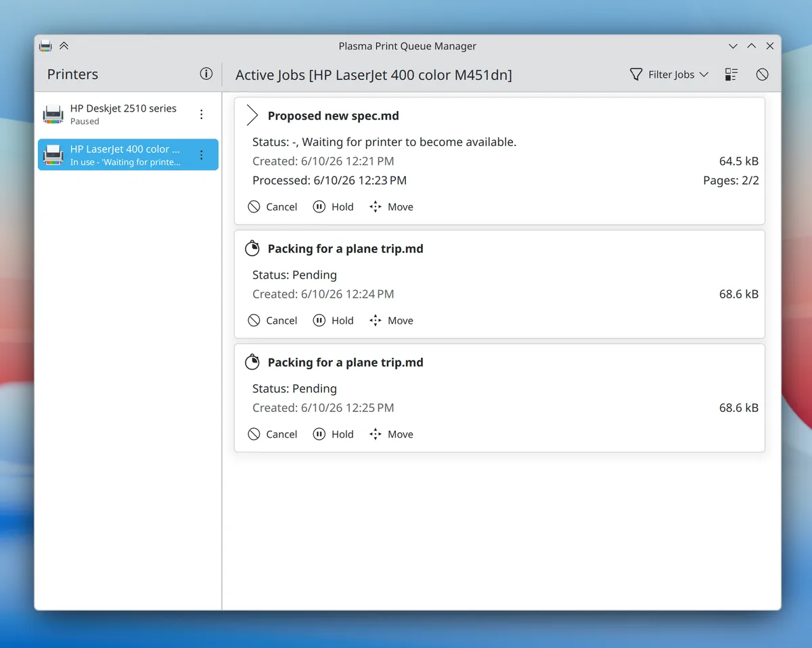
Task: Click the job view options icon beside Filter Jobs
Action: tap(731, 74)
